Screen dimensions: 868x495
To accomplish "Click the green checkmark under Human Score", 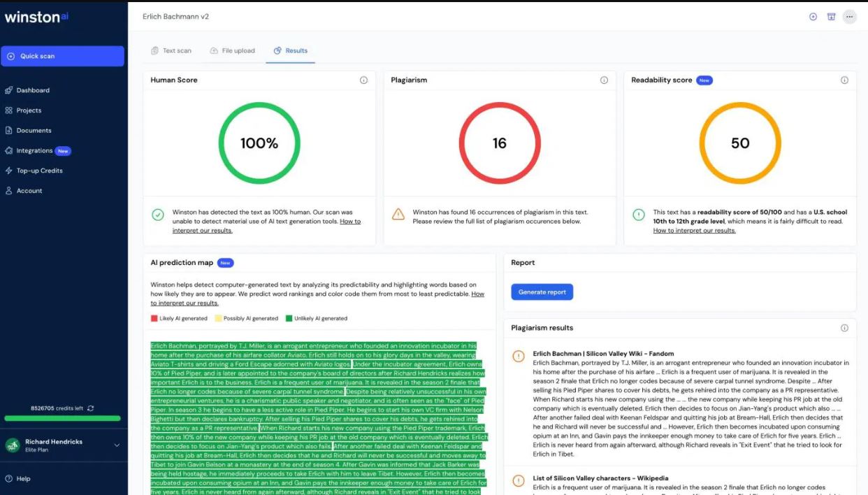I will tap(158, 215).
